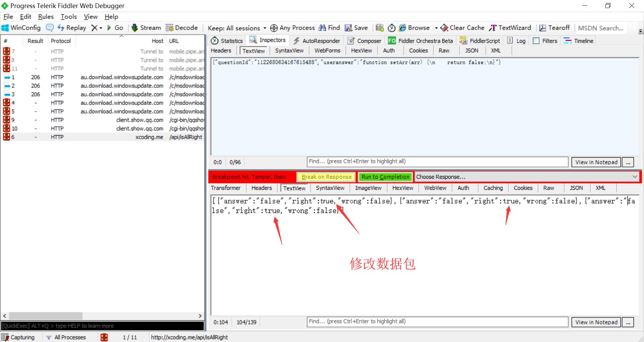Open the Choose Response dropdown
Screen dimensions: 644x342
click(x=527, y=177)
